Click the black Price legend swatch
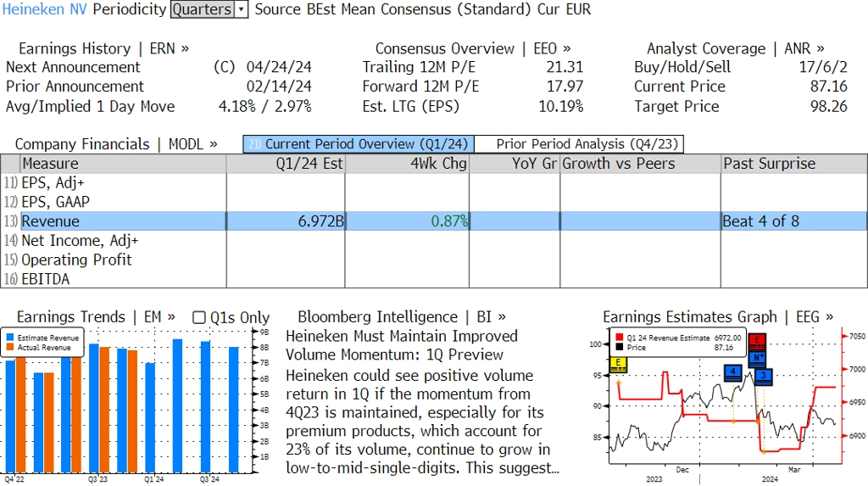This screenshot has width=868, height=486. (x=619, y=348)
